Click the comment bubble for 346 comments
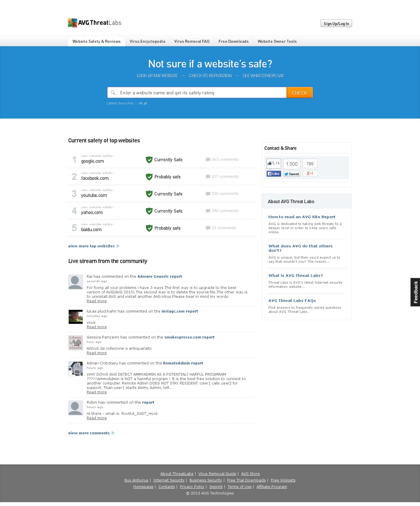The height and width of the screenshot is (506, 420). pos(208,211)
